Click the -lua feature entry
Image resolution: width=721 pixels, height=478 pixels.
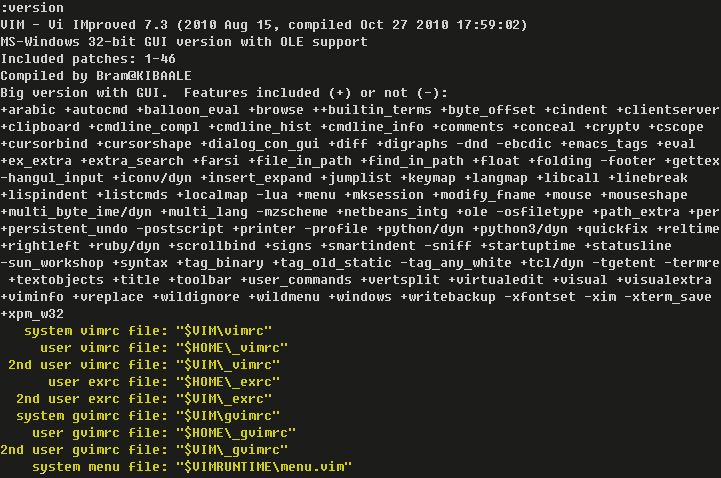click(x=272, y=195)
